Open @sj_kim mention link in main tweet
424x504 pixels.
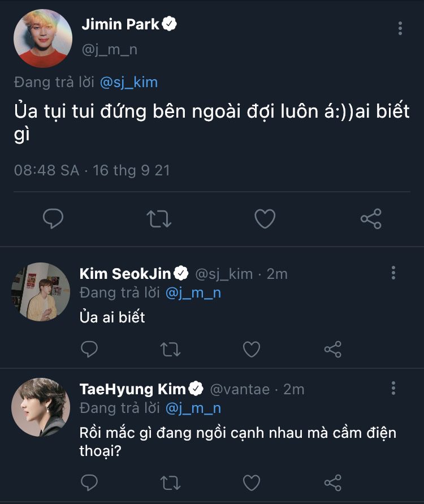point(128,83)
